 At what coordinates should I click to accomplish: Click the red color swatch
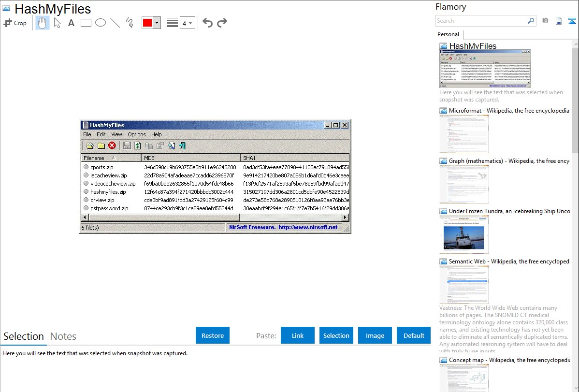click(x=147, y=23)
